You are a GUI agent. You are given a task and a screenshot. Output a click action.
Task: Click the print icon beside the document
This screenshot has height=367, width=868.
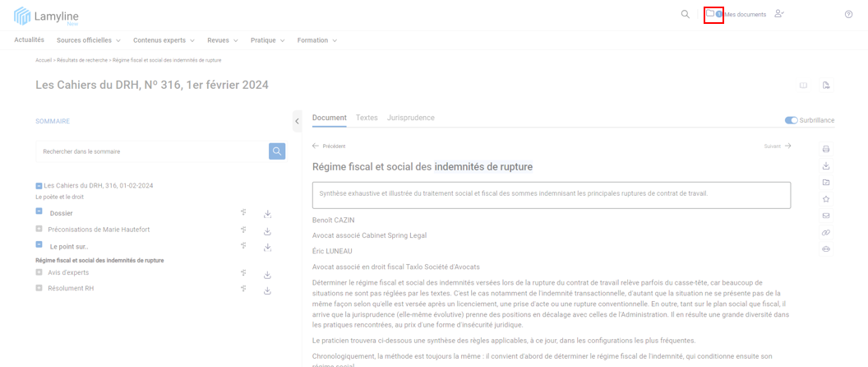(826, 149)
